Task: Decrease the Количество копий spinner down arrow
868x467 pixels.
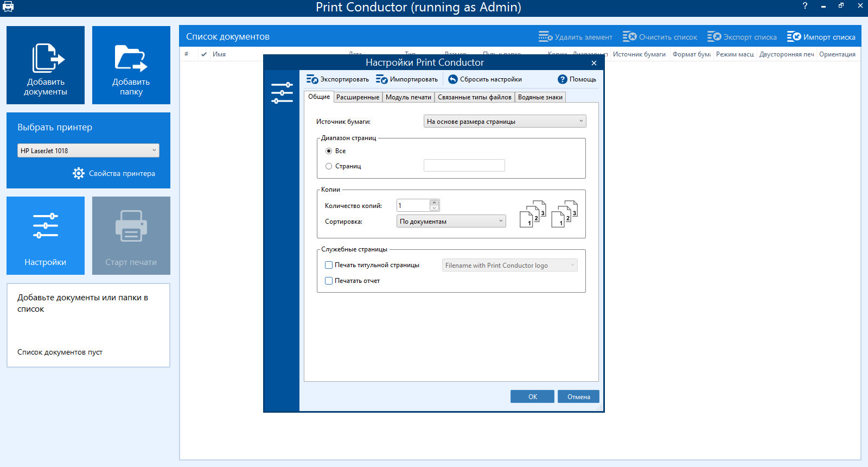Action: pos(434,208)
